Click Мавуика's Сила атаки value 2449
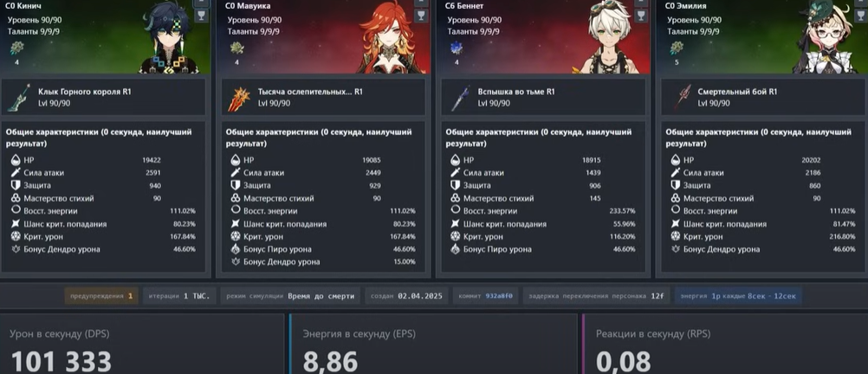The image size is (868, 374). click(x=372, y=173)
